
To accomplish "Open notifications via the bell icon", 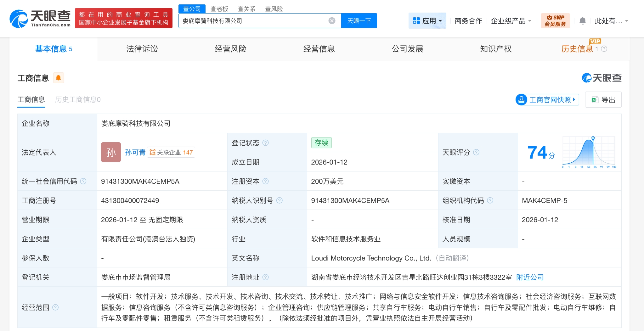I will [x=583, y=20].
